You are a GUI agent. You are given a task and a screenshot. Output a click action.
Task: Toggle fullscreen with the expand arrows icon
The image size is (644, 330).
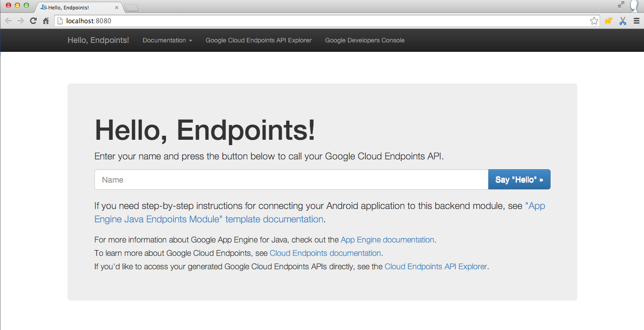(621, 4)
